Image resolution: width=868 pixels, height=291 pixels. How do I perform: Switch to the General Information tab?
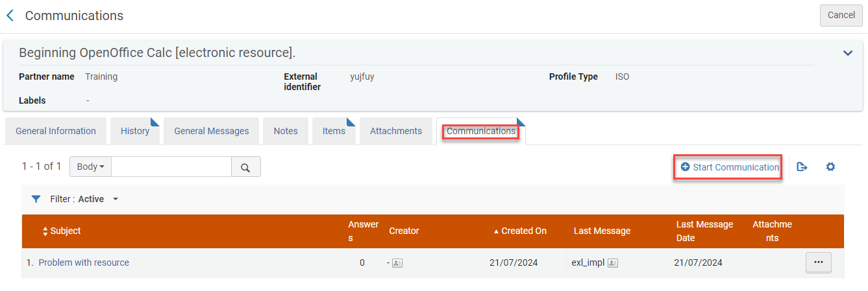pyautogui.click(x=56, y=131)
